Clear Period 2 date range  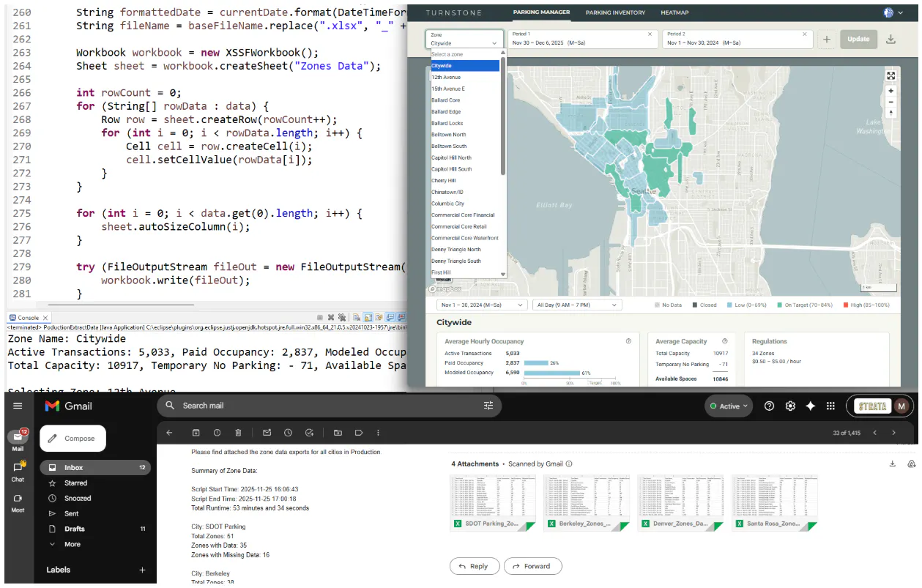[x=805, y=34]
